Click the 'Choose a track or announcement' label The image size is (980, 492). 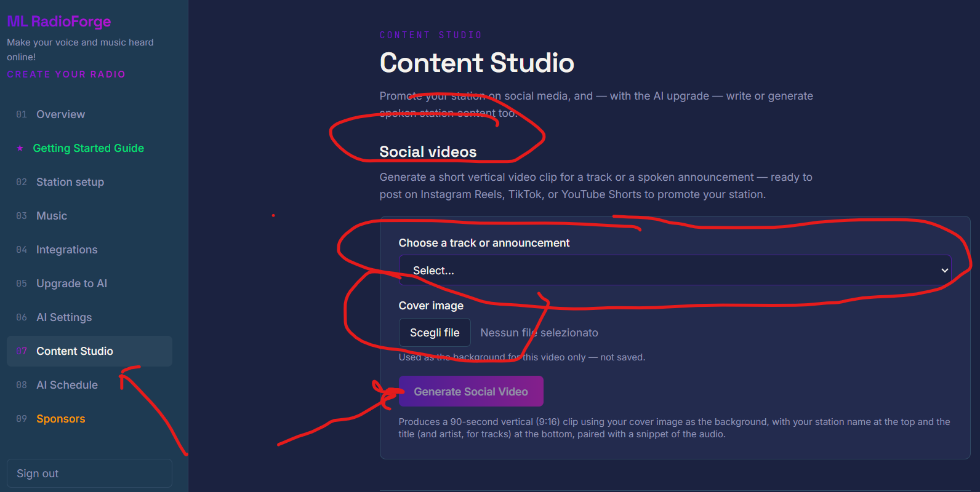pos(484,243)
